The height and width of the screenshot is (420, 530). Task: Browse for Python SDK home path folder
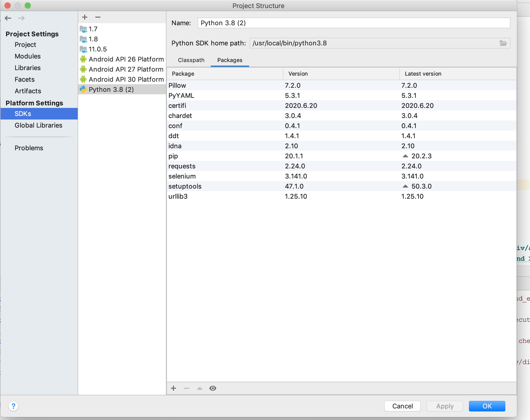click(x=503, y=43)
